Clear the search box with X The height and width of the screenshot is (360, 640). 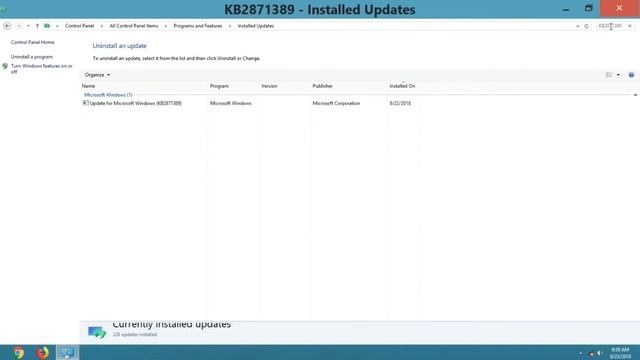630,26
